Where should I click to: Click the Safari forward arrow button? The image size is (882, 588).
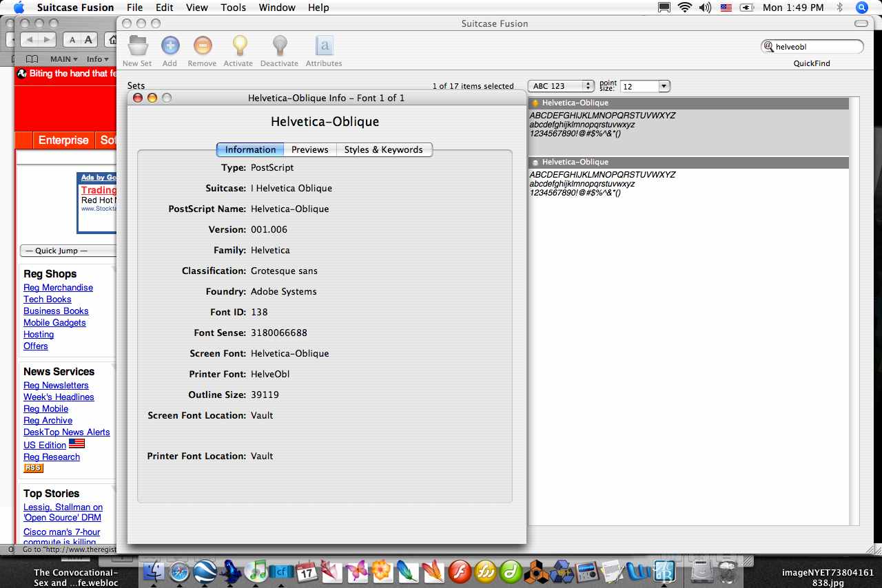[48, 39]
